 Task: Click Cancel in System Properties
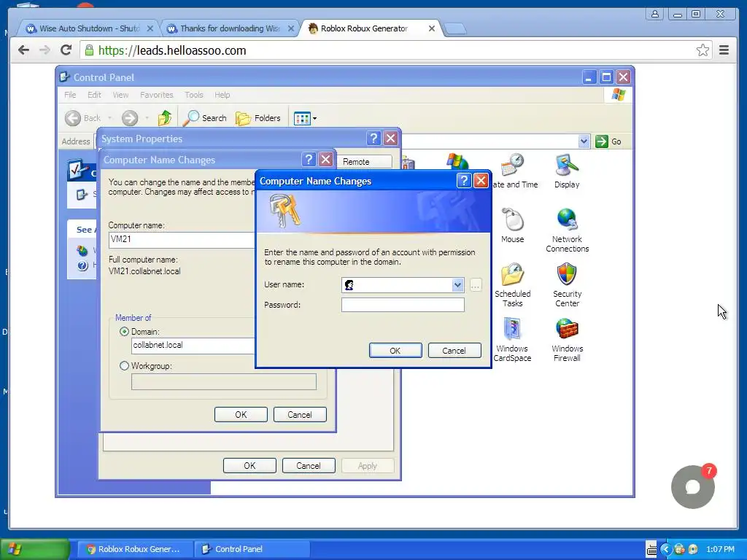point(309,465)
